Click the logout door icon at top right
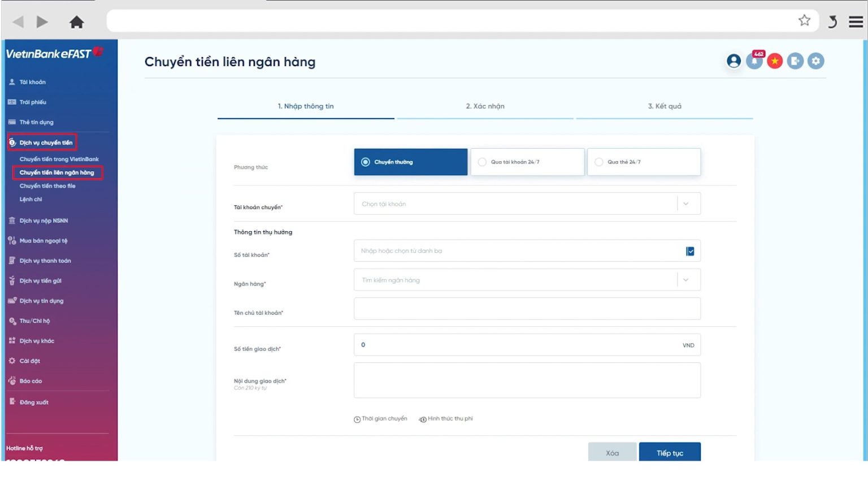868x502 pixels. 795,60
